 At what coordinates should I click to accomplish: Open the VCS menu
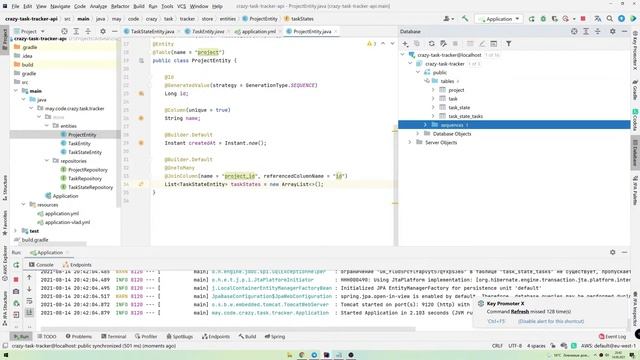(181, 6)
